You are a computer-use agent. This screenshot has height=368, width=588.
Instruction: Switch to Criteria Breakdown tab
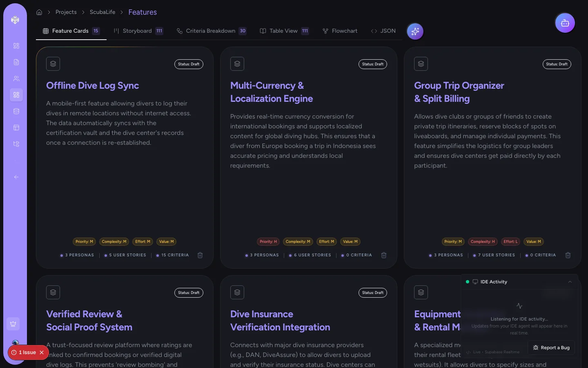pyautogui.click(x=210, y=31)
